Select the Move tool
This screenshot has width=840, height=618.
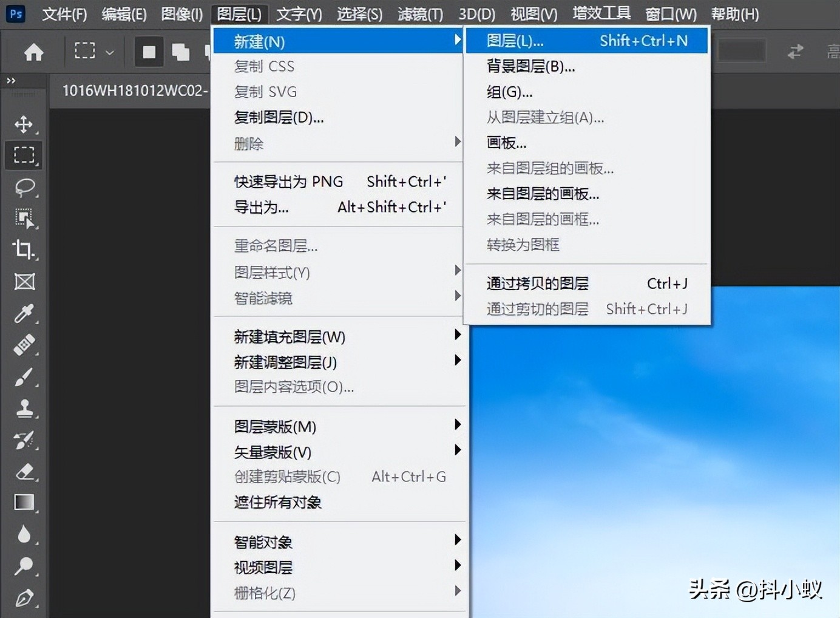tap(24, 124)
